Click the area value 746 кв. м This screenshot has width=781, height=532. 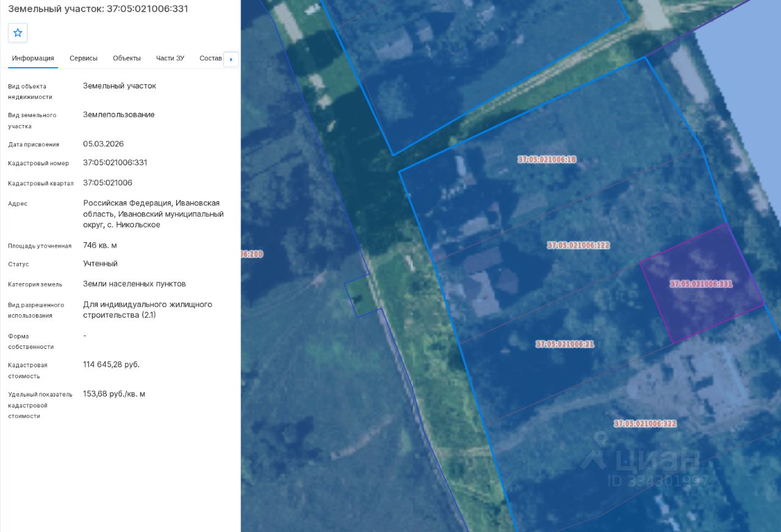[x=100, y=245]
